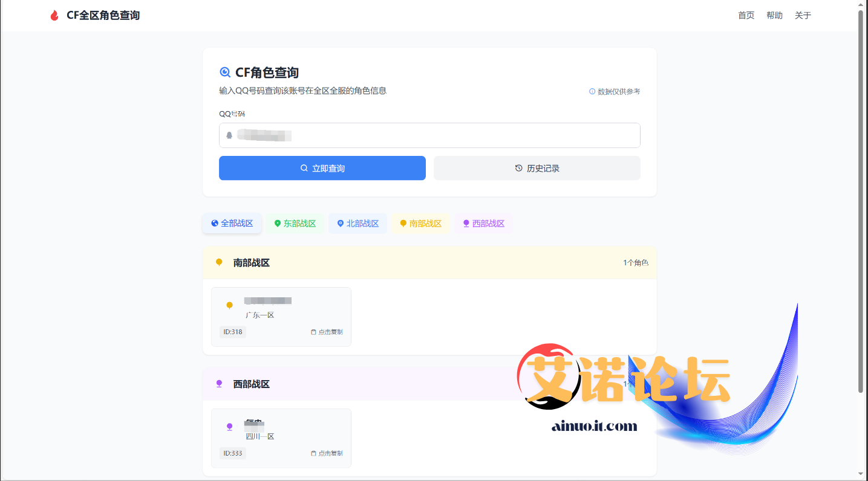Select the 北部战区 filter tab
This screenshot has height=481, width=868.
click(x=358, y=224)
